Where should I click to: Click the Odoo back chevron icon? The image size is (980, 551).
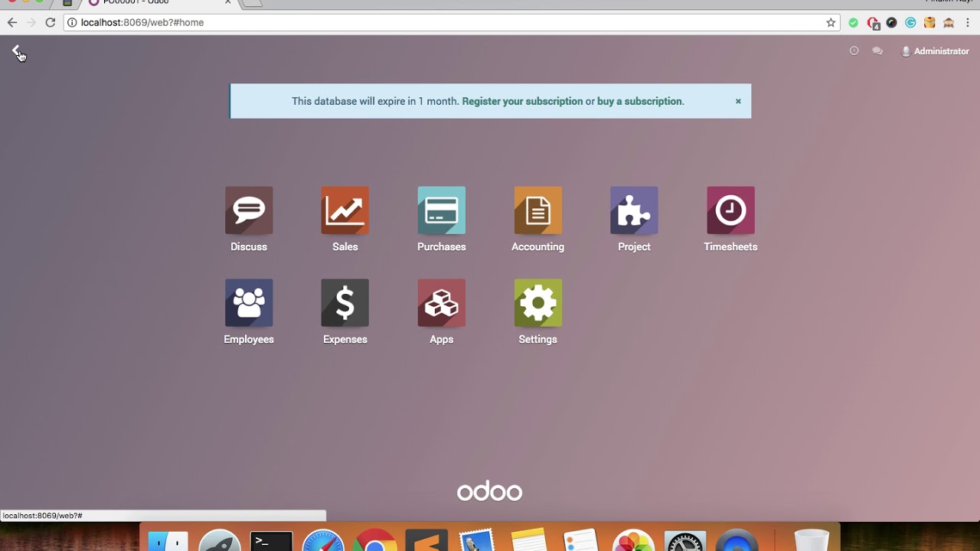click(16, 51)
